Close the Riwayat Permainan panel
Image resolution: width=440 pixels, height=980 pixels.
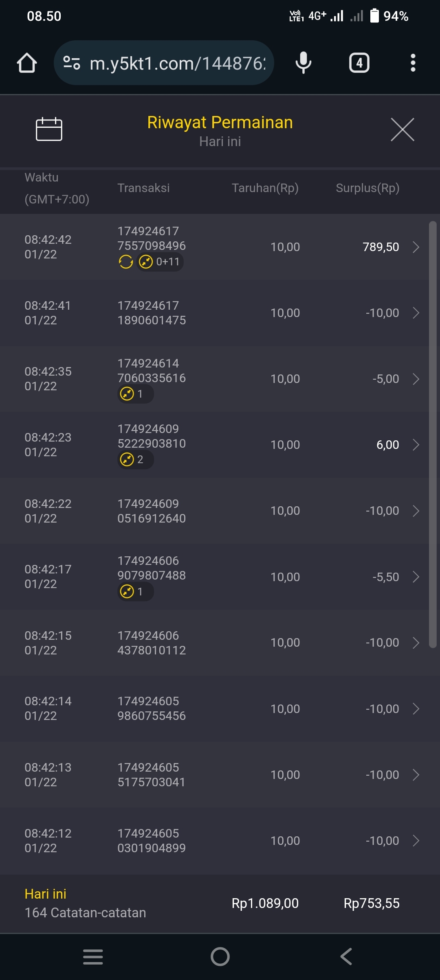point(402,130)
